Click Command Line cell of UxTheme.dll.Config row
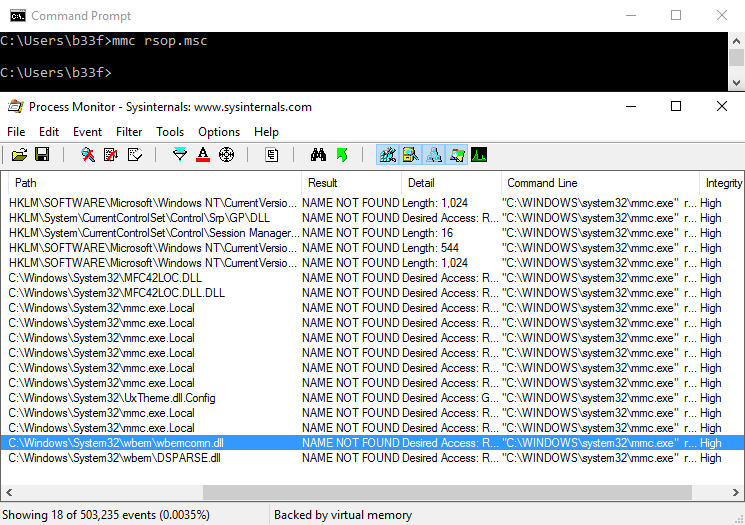 coord(599,398)
